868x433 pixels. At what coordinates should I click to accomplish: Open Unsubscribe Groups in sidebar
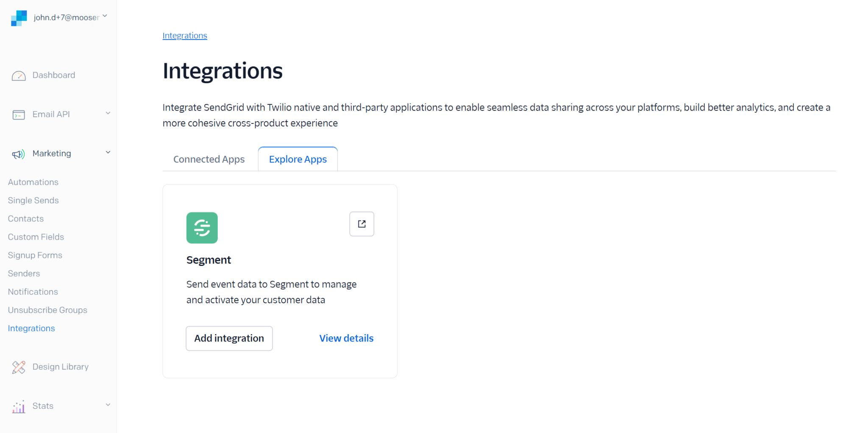point(47,310)
